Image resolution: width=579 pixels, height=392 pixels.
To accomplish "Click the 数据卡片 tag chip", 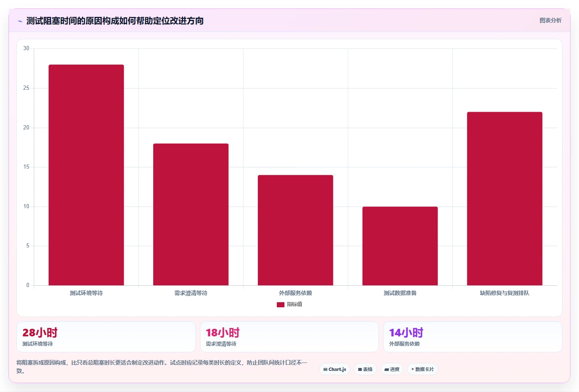I will 422,369.
